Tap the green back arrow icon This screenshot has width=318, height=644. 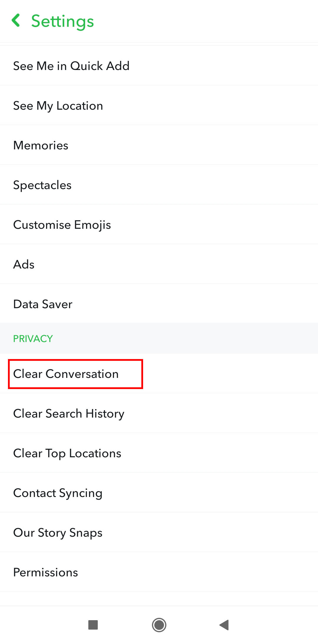pyautogui.click(x=16, y=21)
